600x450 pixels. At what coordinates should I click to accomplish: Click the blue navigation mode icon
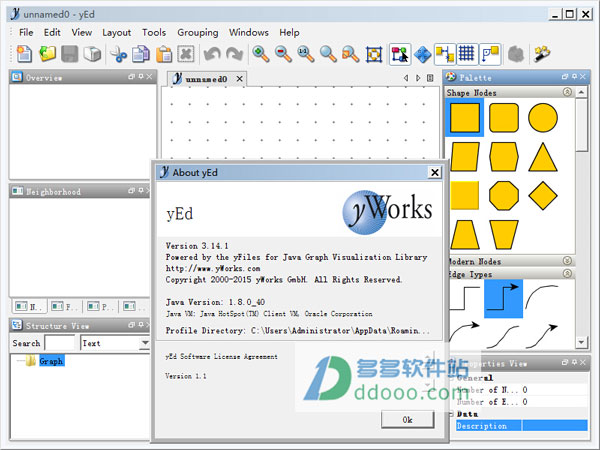[x=422, y=54]
